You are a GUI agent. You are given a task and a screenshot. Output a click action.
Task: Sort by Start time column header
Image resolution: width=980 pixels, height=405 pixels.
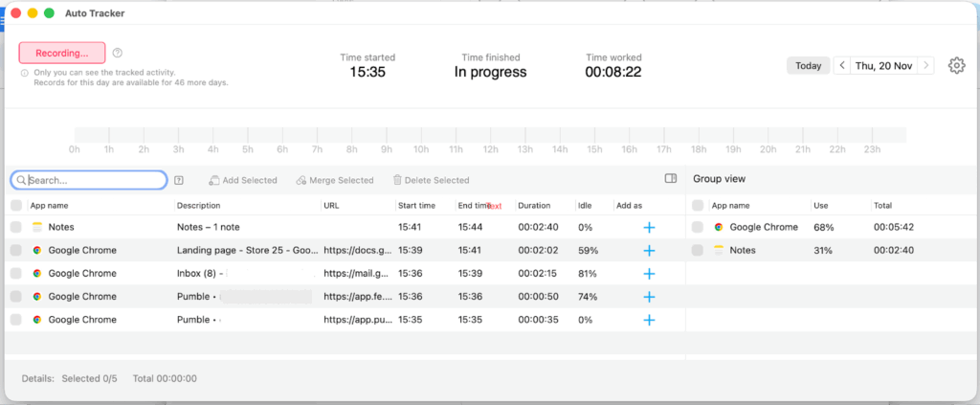[x=416, y=206]
